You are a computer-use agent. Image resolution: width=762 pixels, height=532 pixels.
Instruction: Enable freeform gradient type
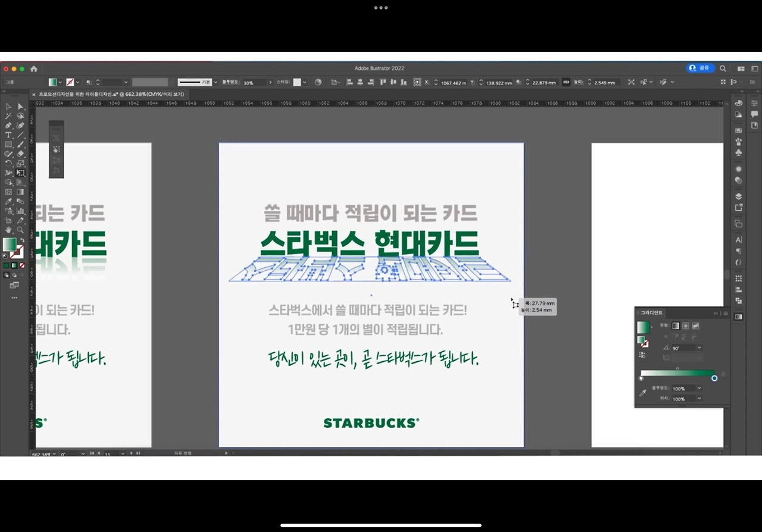pos(696,326)
